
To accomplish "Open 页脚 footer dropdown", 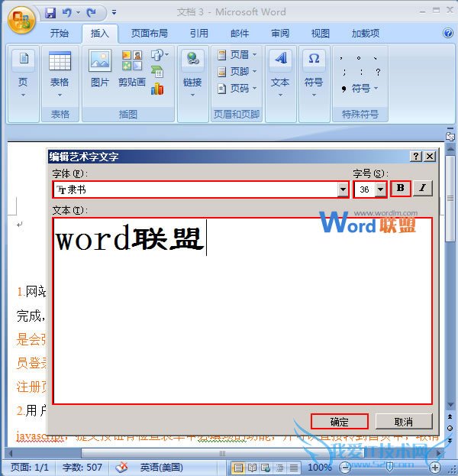I will [237, 72].
